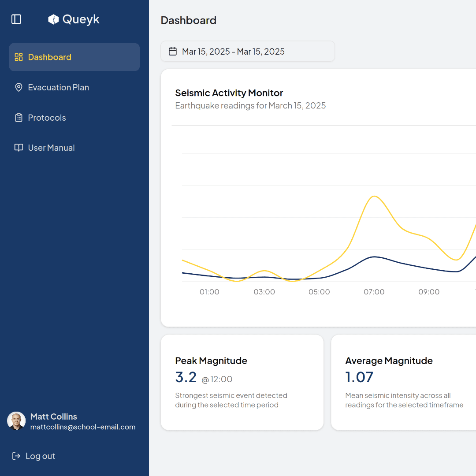476x476 pixels.
Task: Select the Dashboard menu item
Action: point(49,57)
